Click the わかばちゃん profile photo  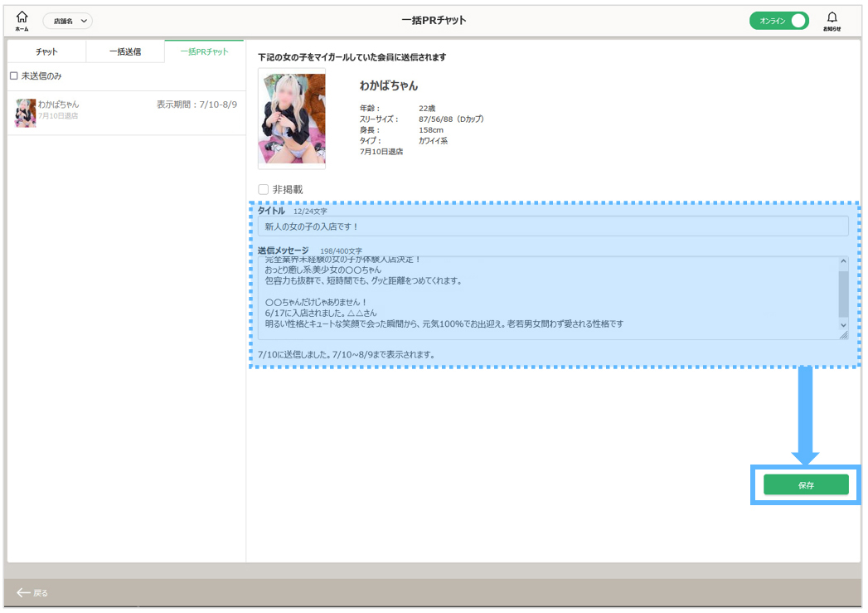pyautogui.click(x=293, y=119)
